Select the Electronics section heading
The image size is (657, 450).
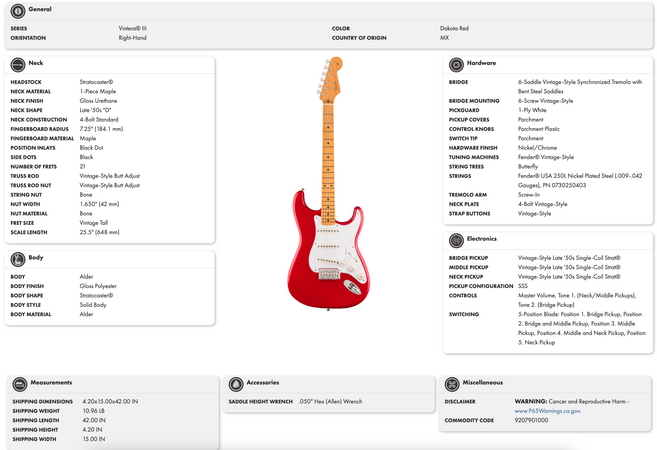click(484, 239)
